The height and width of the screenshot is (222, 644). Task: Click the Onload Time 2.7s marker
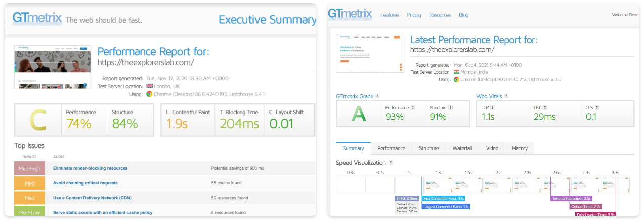point(586,206)
